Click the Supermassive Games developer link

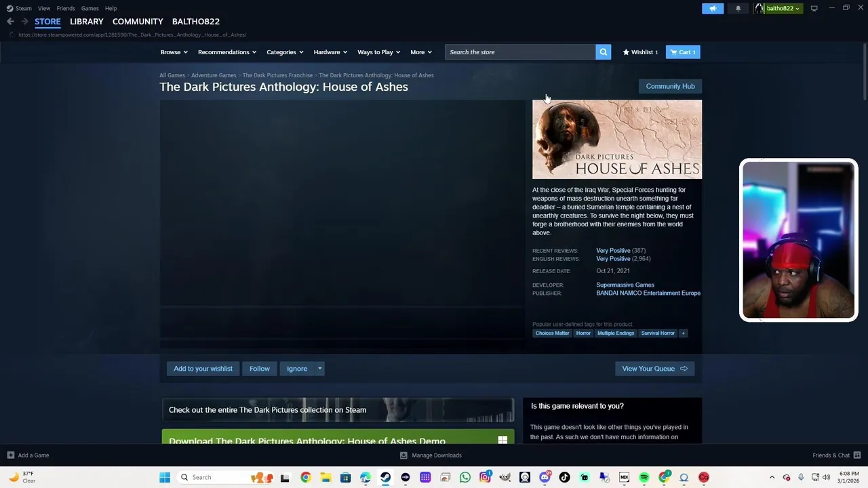pos(625,285)
